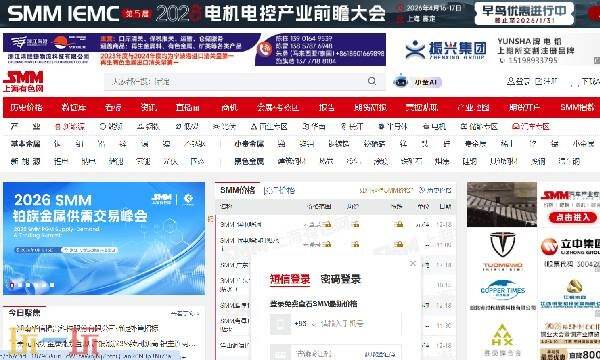Click the gold logo below 立中集团

point(574,287)
